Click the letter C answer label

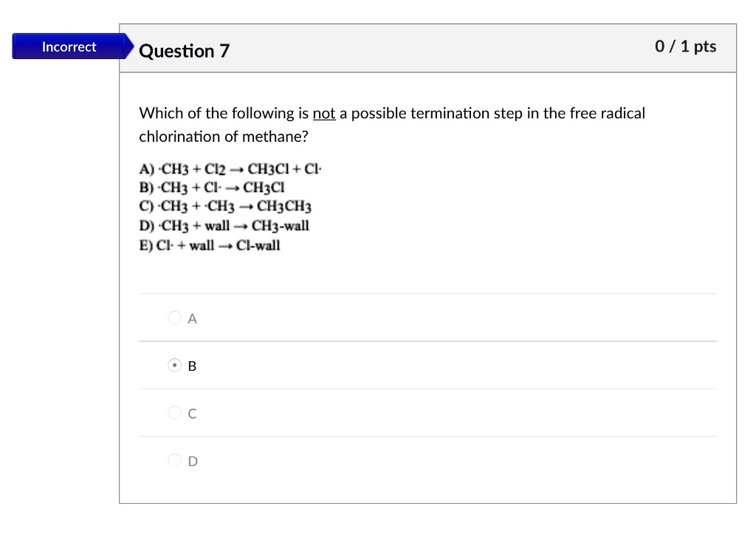coord(193,414)
